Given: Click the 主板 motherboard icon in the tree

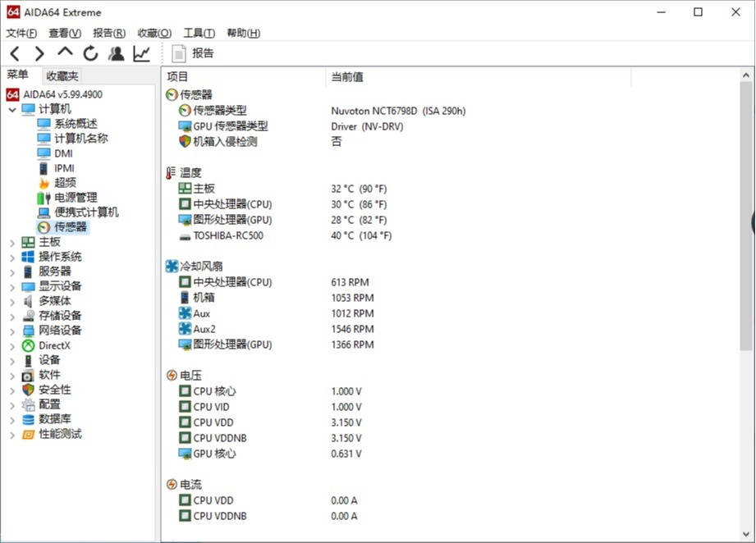Looking at the screenshot, I should [29, 242].
